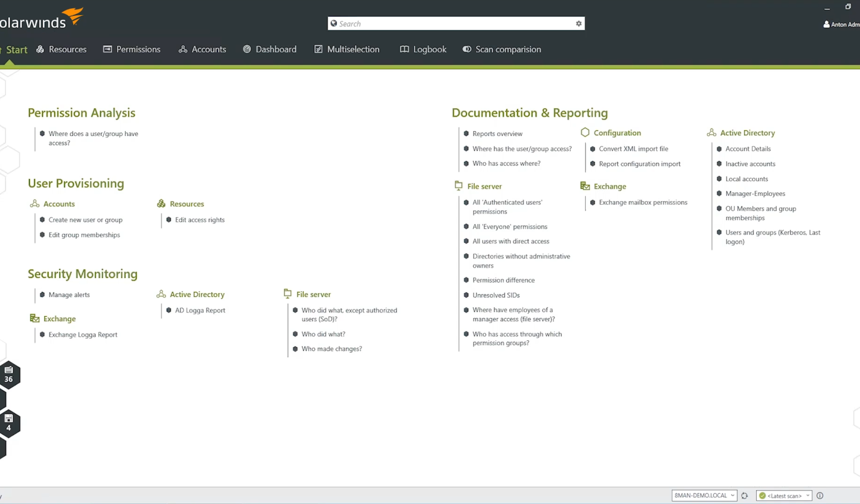The image size is (860, 504).
Task: Open 'Who did what, except authorized users (SoD)?'
Action: [x=349, y=315]
